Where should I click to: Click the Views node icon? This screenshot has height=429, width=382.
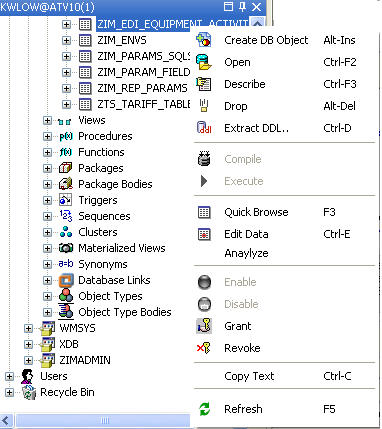click(65, 121)
